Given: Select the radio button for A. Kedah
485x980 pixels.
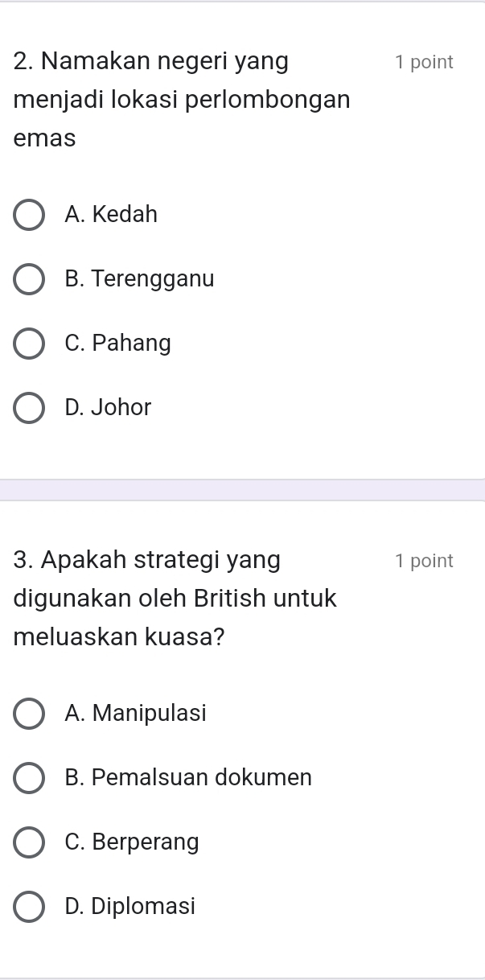Looking at the screenshot, I should pyautogui.click(x=30, y=215).
